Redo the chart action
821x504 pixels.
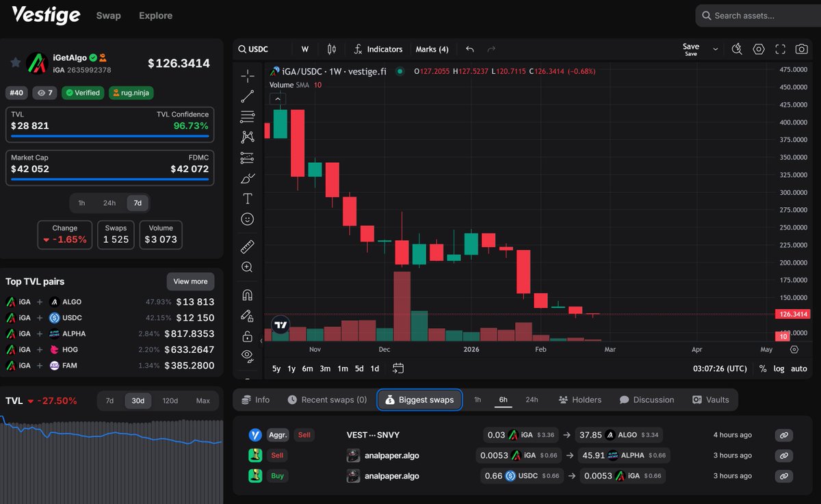[491, 49]
